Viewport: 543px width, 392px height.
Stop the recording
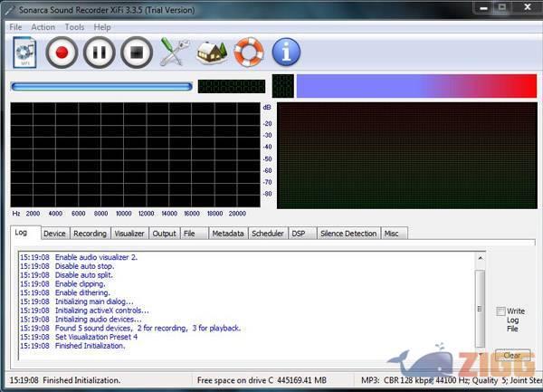coord(137,53)
